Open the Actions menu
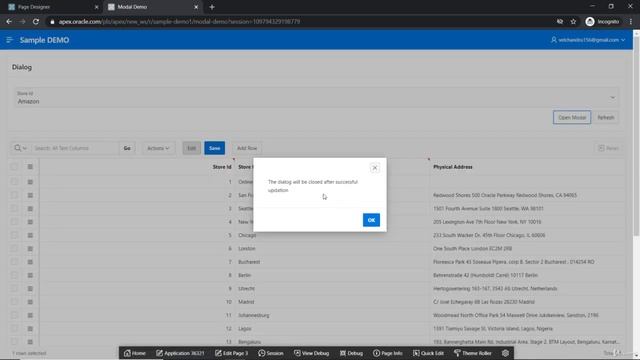The width and height of the screenshot is (640, 360). [x=158, y=148]
